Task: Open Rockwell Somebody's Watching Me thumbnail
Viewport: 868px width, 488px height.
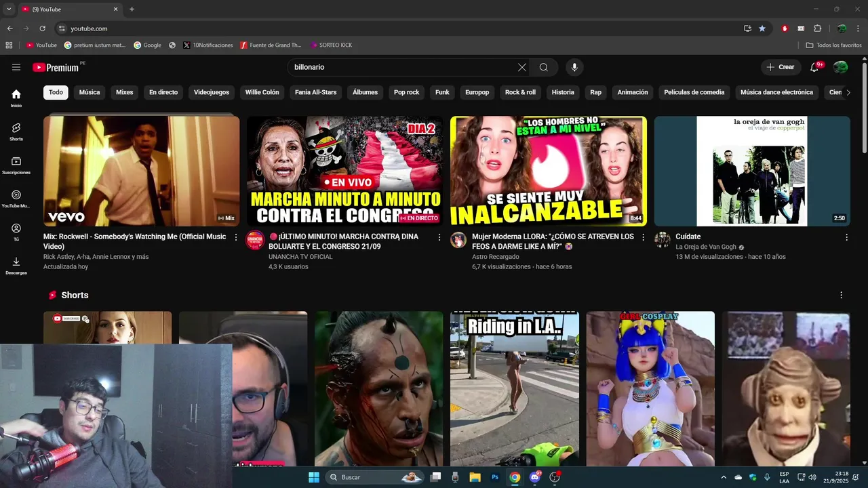Action: tap(142, 171)
